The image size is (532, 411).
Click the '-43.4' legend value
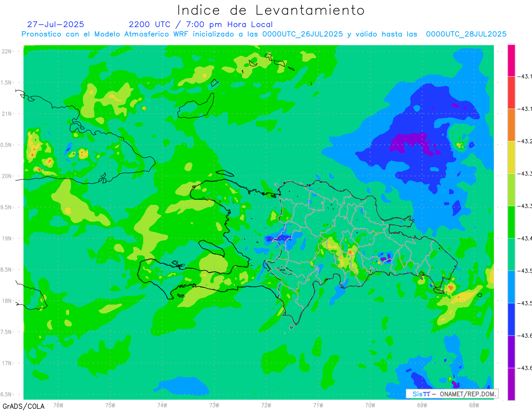(x=526, y=239)
